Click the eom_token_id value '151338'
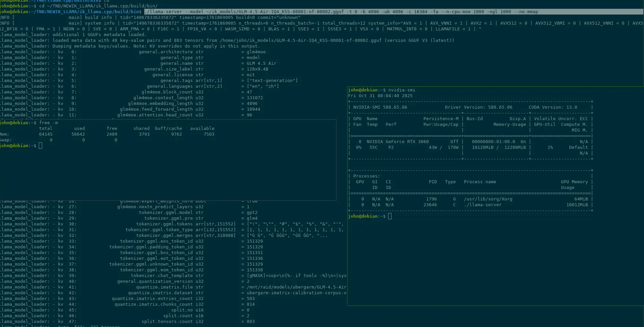Viewport: 644px width, 327px height. 255,270
